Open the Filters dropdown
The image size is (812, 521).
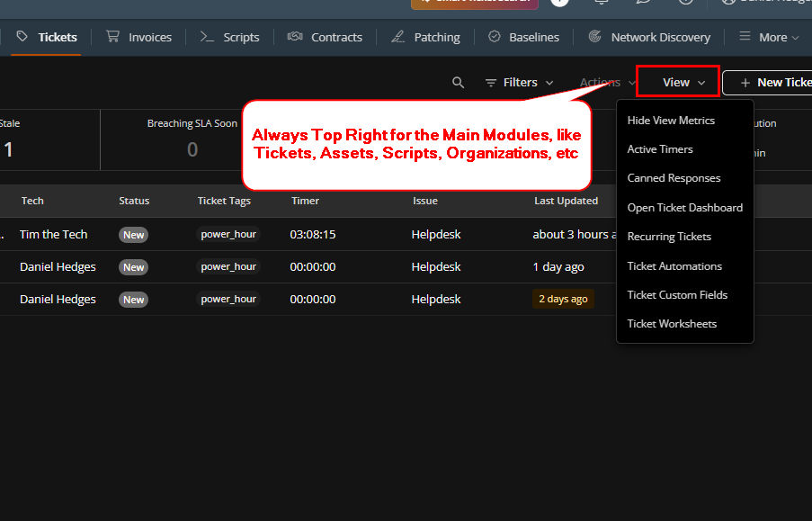[x=520, y=83]
